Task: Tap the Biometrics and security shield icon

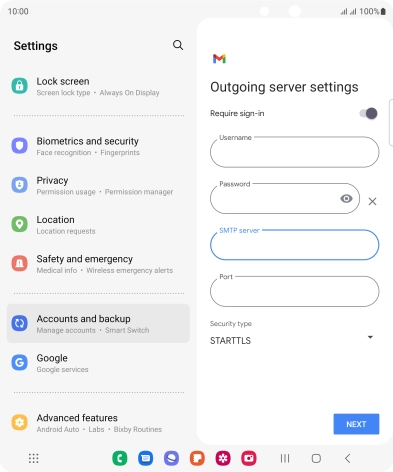Action: point(20,146)
